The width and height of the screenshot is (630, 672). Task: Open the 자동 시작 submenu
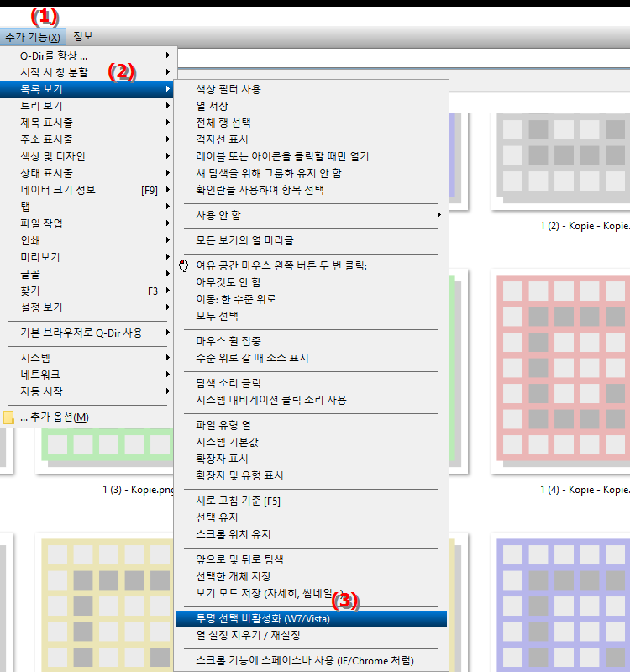(87, 391)
